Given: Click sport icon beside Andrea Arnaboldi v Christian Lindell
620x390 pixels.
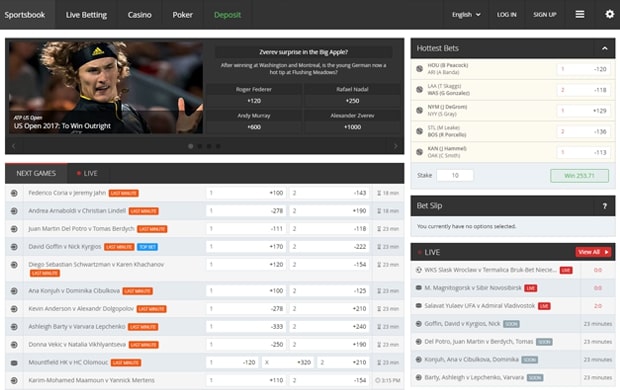Looking at the screenshot, I should pos(14,211).
